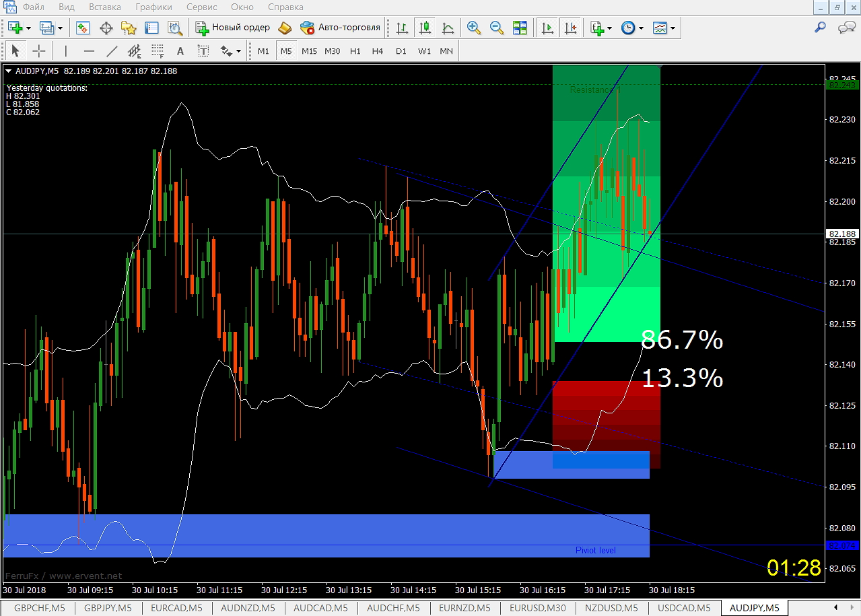The image size is (861, 616).
Task: Toggle the Data Window crosshair-circle icon
Action: (106, 28)
